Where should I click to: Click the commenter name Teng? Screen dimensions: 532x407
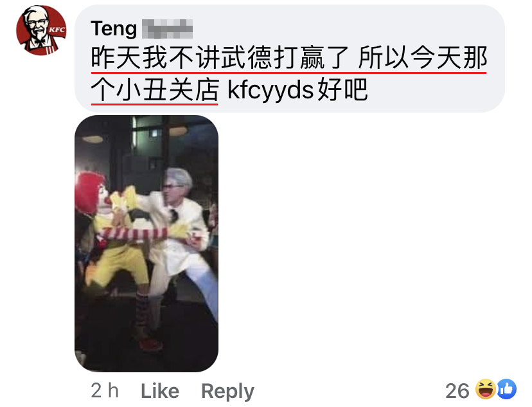pyautogui.click(x=114, y=28)
